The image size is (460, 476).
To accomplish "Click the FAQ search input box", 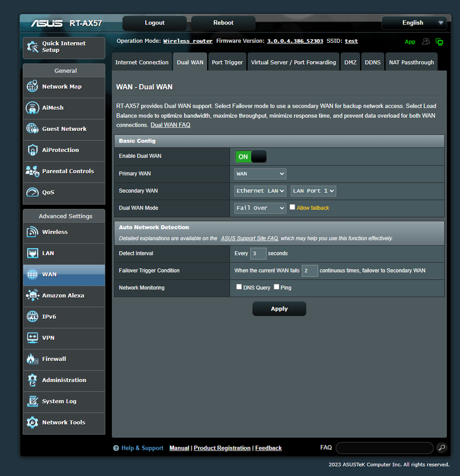I will pyautogui.click(x=384, y=448).
